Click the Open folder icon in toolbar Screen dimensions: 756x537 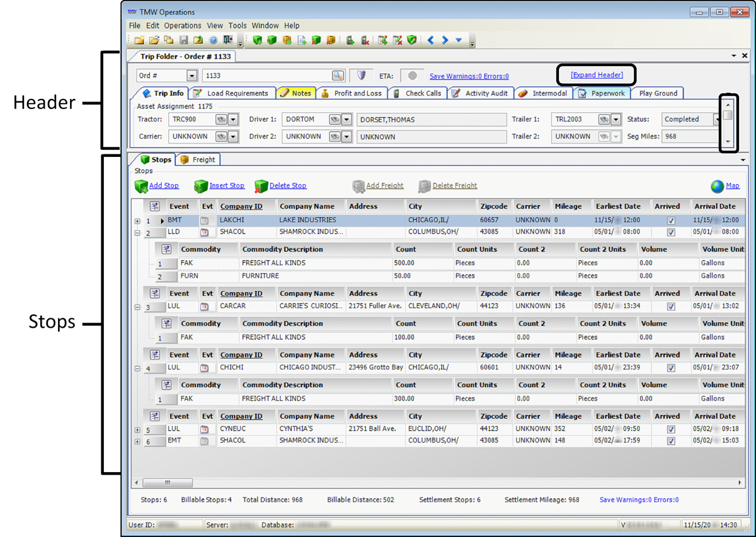(154, 40)
